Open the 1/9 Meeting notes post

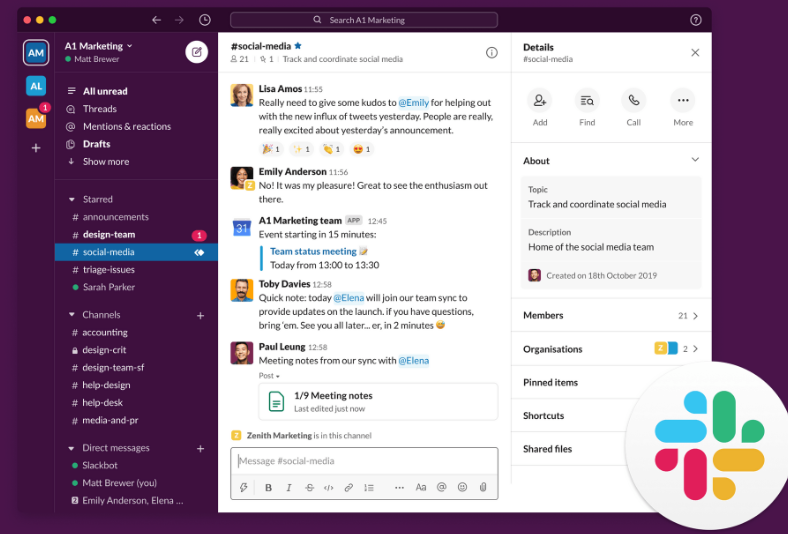coord(378,401)
